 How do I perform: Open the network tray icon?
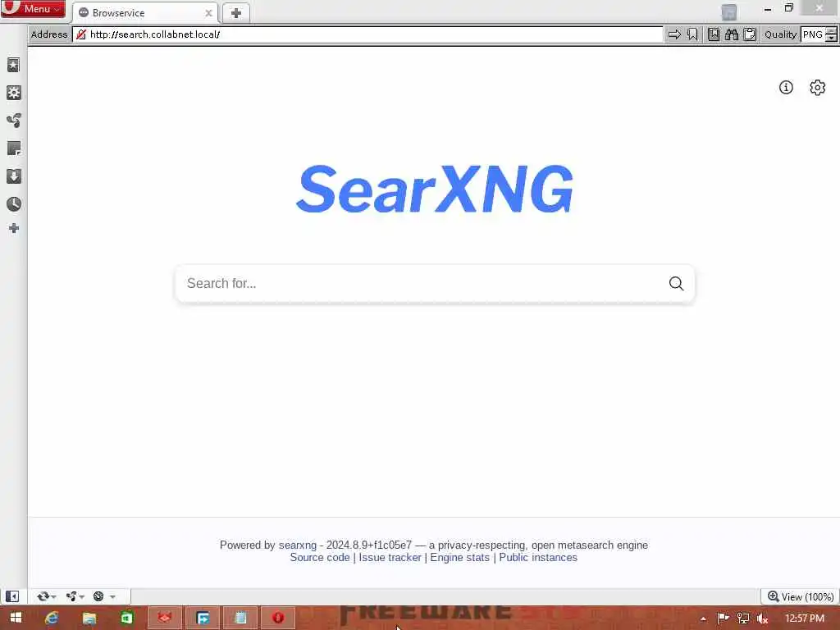[x=742, y=619]
